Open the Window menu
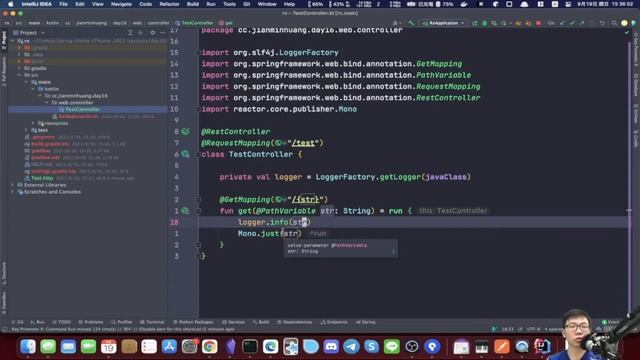Screen dimensions: 640x360 (267, 4)
